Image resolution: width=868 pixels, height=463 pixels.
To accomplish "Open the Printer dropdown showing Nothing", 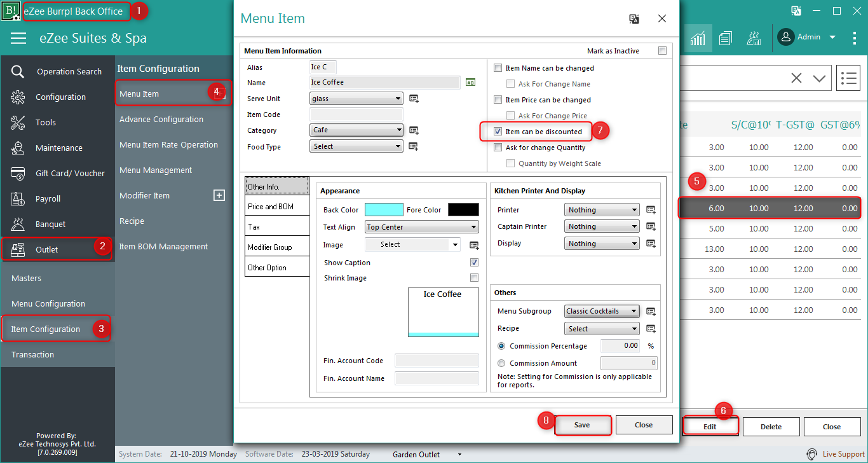I will [602, 210].
